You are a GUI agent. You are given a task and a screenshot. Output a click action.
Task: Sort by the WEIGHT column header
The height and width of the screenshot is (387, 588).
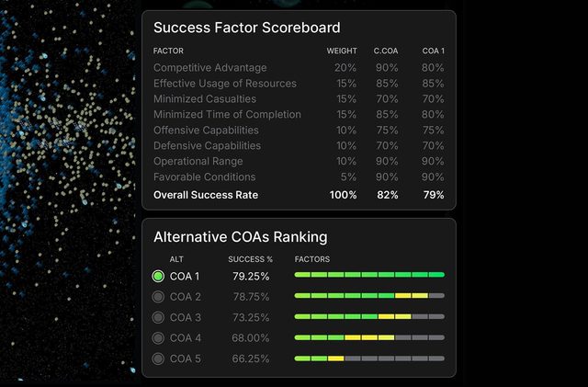tap(342, 51)
